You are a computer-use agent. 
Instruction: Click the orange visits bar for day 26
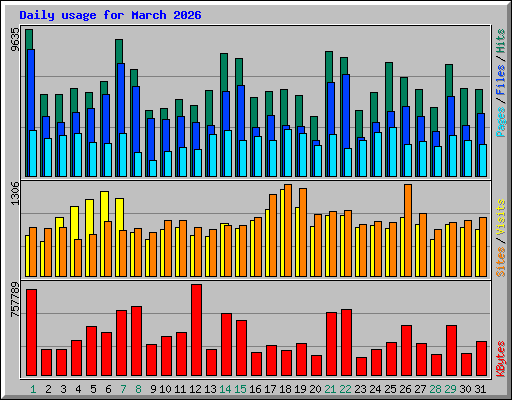pos(408,230)
